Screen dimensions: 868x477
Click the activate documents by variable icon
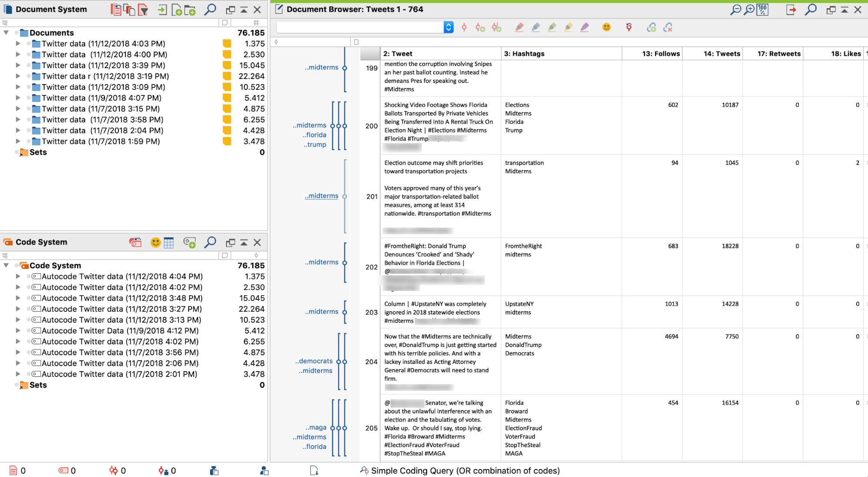click(x=129, y=10)
